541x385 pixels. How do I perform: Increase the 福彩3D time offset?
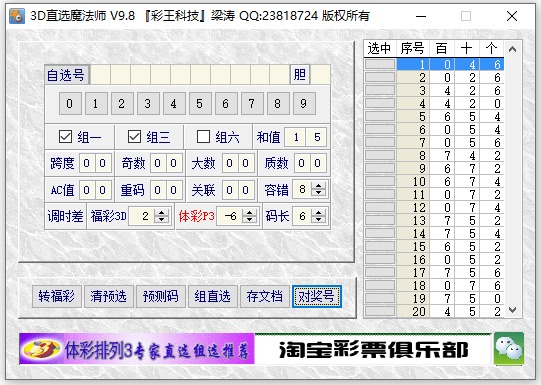161,212
